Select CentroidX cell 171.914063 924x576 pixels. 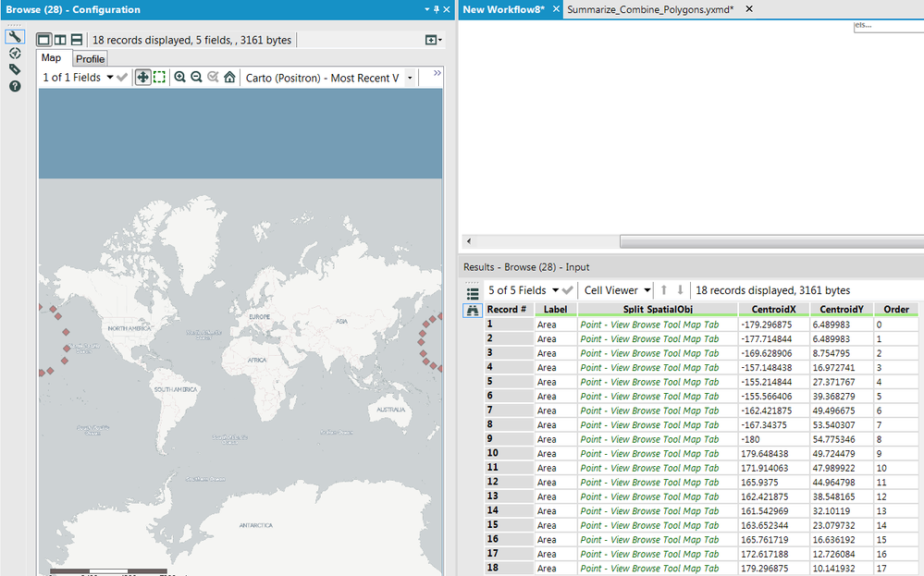tap(774, 468)
